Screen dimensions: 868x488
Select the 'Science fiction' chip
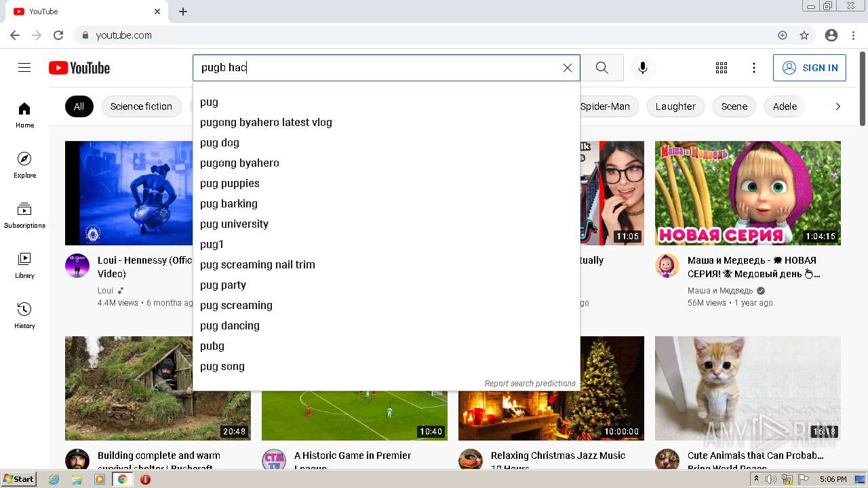click(x=141, y=106)
